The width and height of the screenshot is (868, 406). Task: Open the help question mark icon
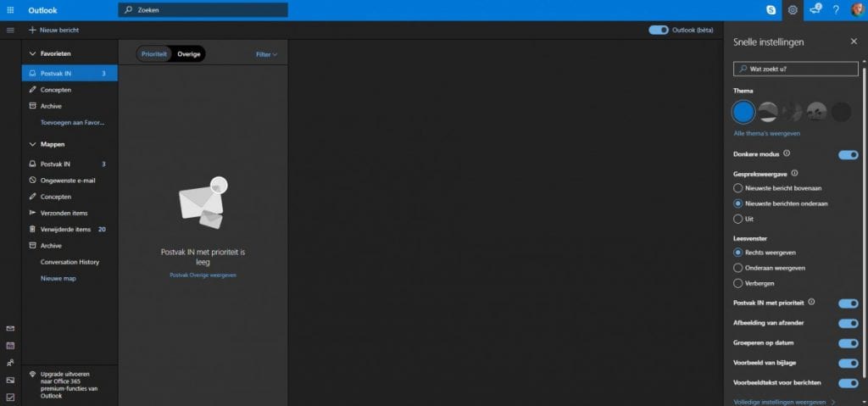pos(836,10)
